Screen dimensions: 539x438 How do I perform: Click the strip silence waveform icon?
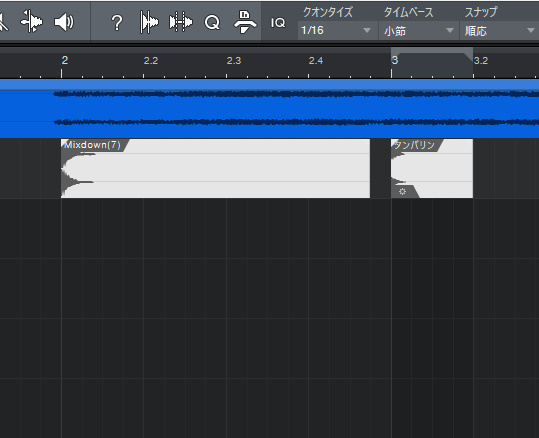click(x=149, y=22)
